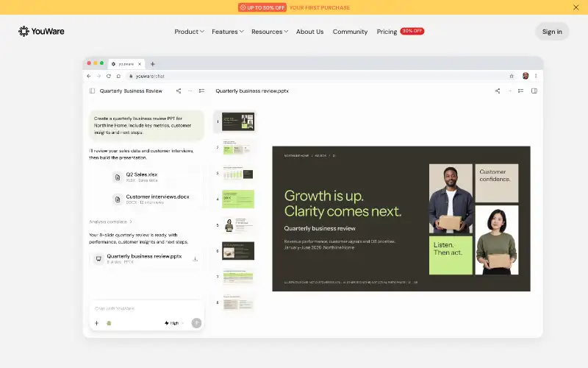The image size is (588, 368).
Task: Open chat more options ellipsis
Action: [x=190, y=91]
